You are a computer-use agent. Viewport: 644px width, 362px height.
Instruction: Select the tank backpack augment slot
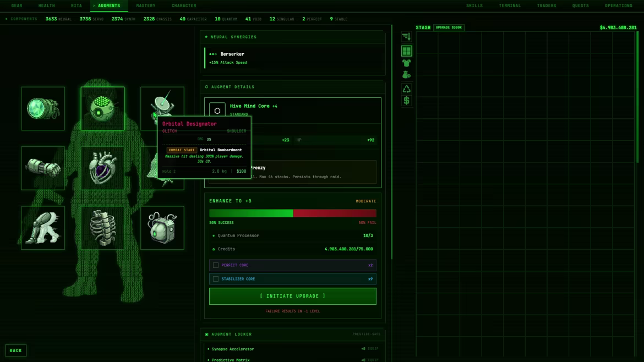[x=162, y=228]
